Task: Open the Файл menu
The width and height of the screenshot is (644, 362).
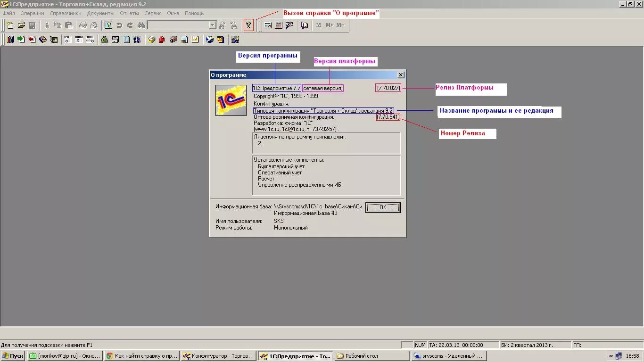Action: (x=8, y=13)
